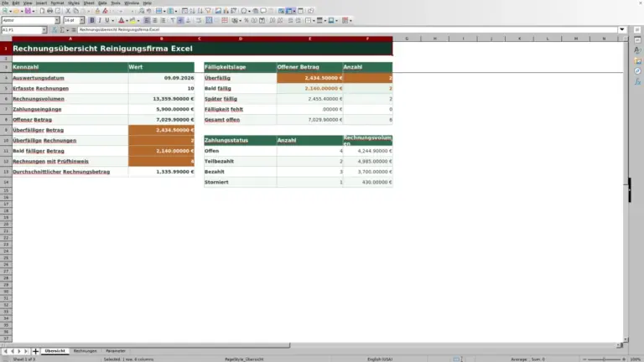Viewport: 644px width, 362px height.
Task: Click the Sort Ascending icon
Action: pos(192,11)
